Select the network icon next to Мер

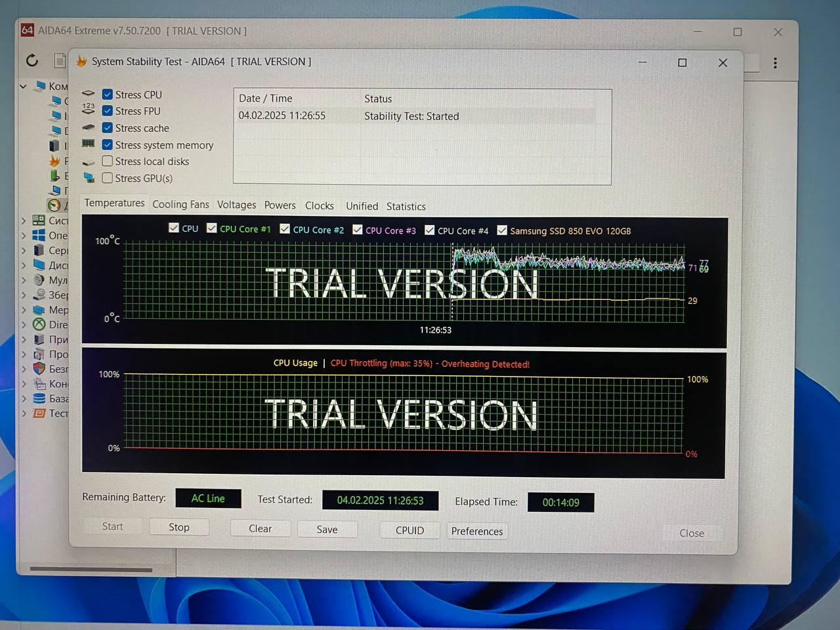tap(39, 310)
